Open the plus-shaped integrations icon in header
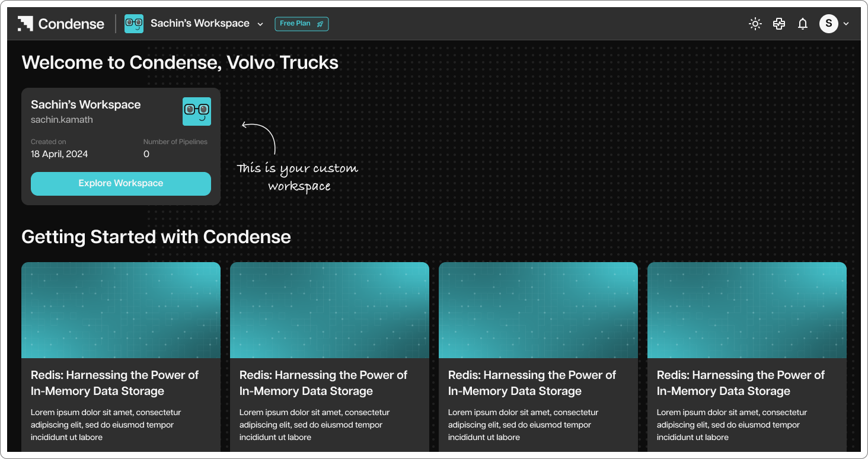The height and width of the screenshot is (459, 868). point(779,24)
